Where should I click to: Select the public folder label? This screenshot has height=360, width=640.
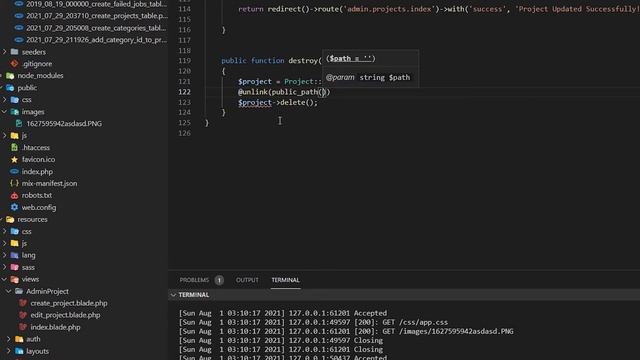pyautogui.click(x=27, y=88)
